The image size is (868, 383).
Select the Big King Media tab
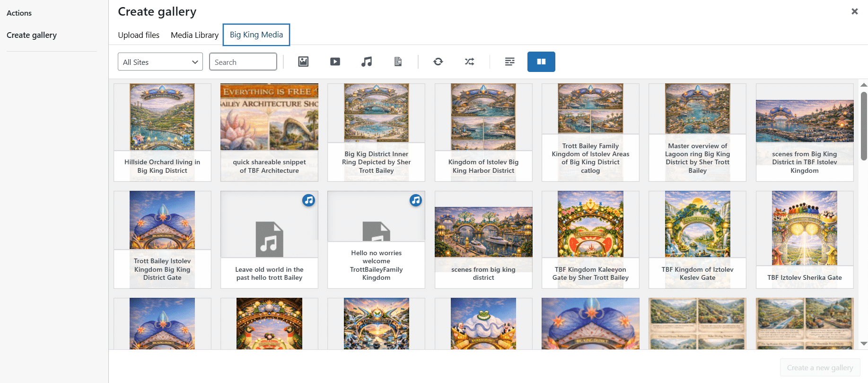point(256,35)
